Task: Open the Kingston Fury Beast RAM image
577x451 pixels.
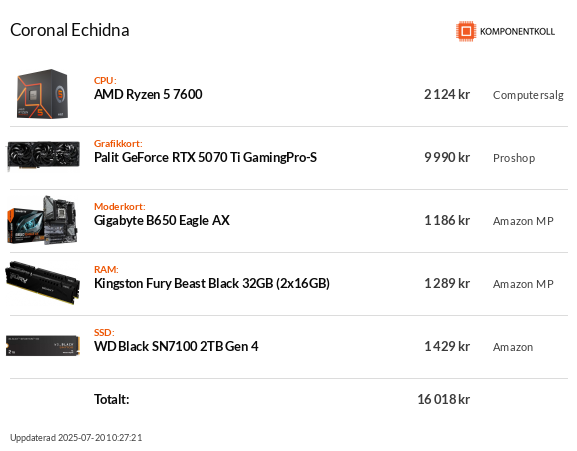Action: [42, 283]
